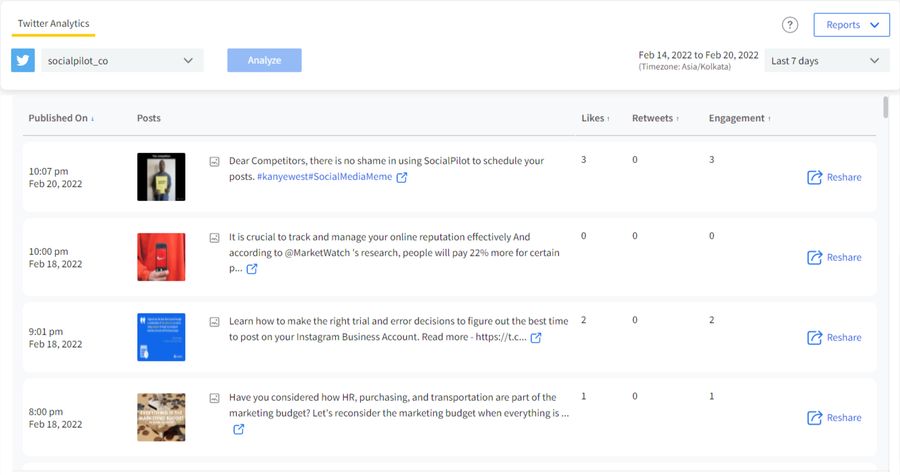Open the marketing budget coins thumbnail
Image resolution: width=900 pixels, height=475 pixels.
click(x=161, y=417)
